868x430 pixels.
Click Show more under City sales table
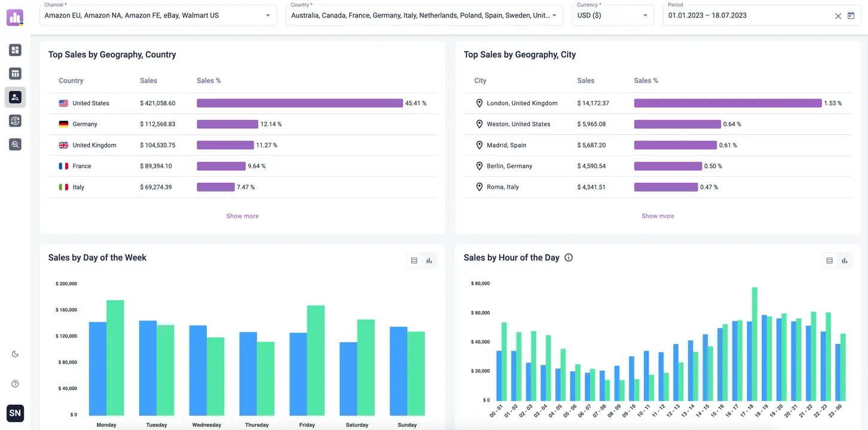(x=658, y=216)
